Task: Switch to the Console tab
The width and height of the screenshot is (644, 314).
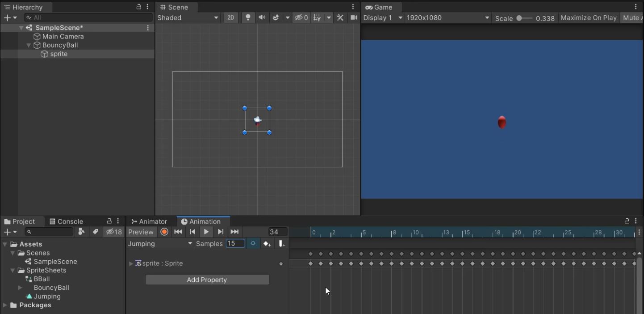Action: (x=66, y=221)
